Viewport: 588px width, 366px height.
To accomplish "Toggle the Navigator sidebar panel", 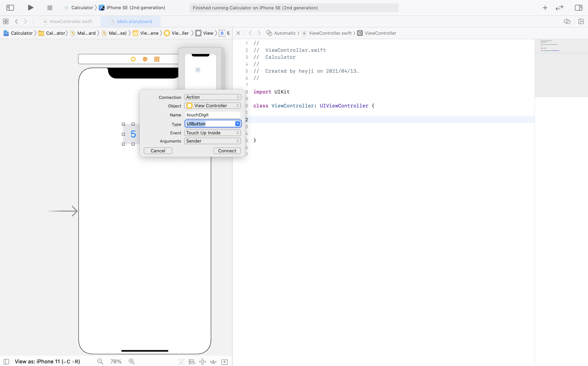I will click(x=10, y=8).
